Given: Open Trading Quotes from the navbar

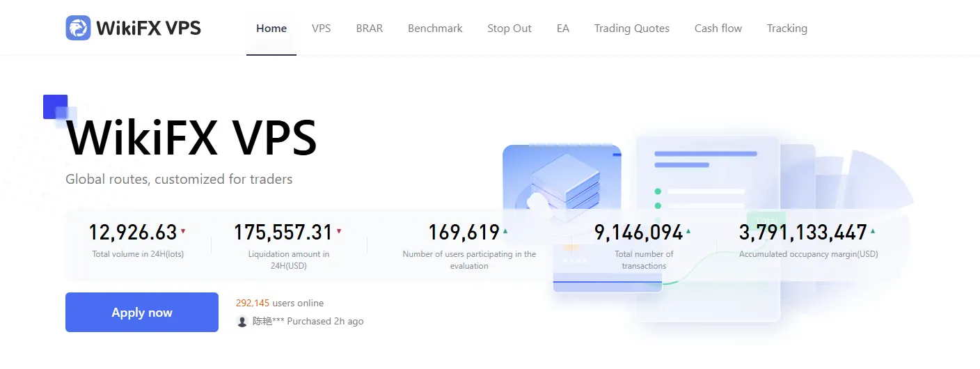Looking at the screenshot, I should [x=632, y=29].
